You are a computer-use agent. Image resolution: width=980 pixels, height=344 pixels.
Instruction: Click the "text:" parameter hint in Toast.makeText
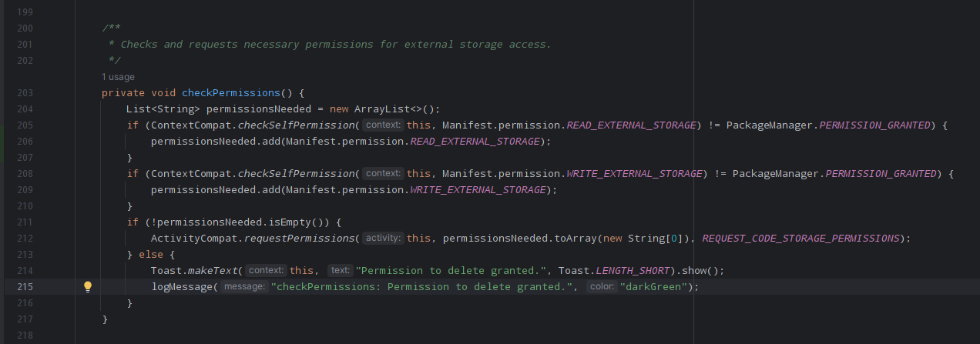click(x=339, y=271)
